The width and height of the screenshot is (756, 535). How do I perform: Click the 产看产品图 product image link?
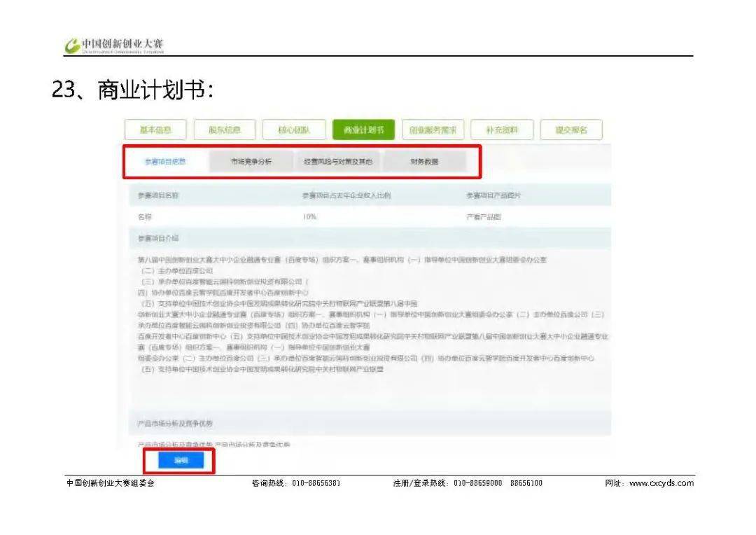(484, 217)
